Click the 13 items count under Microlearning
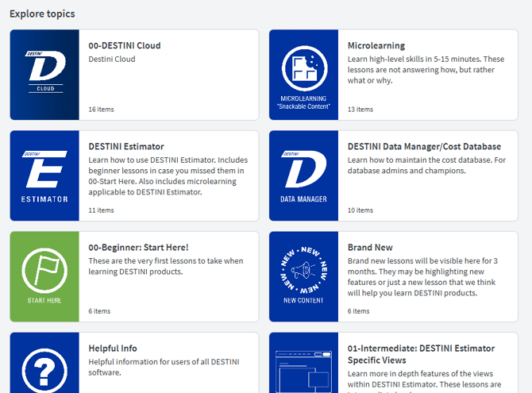The width and height of the screenshot is (532, 393). (x=360, y=110)
